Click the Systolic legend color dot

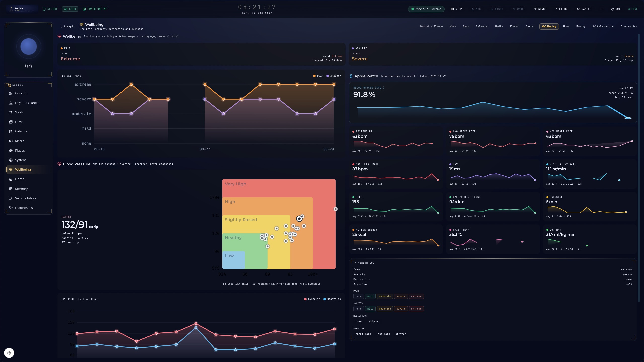pyautogui.click(x=305, y=299)
